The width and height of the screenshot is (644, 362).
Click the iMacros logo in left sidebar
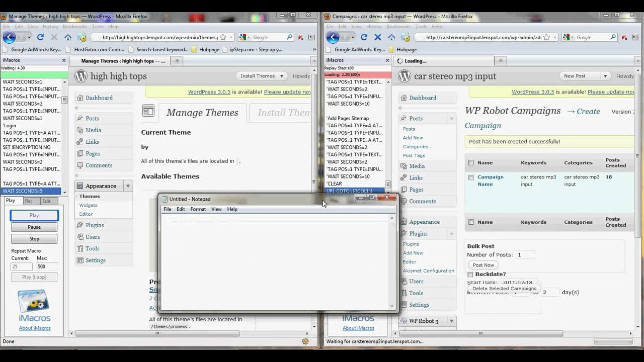[x=34, y=306]
